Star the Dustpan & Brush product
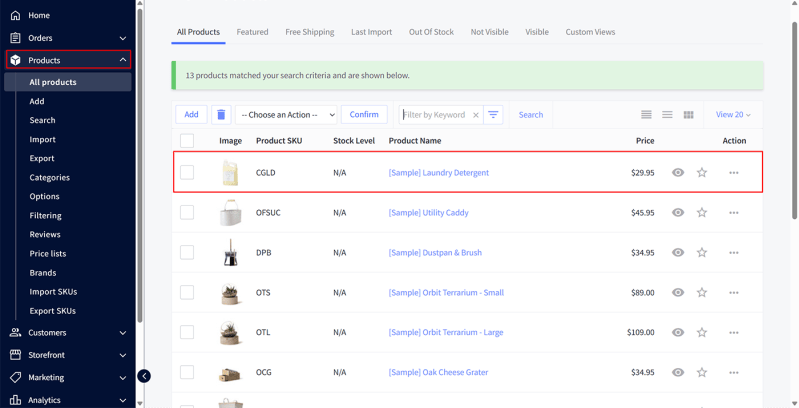 tap(702, 252)
